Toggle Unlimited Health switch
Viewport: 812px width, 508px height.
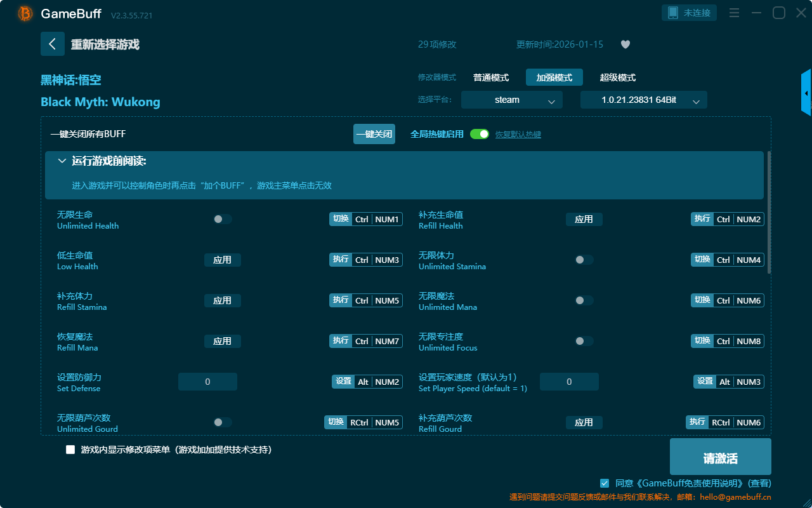tap(223, 219)
